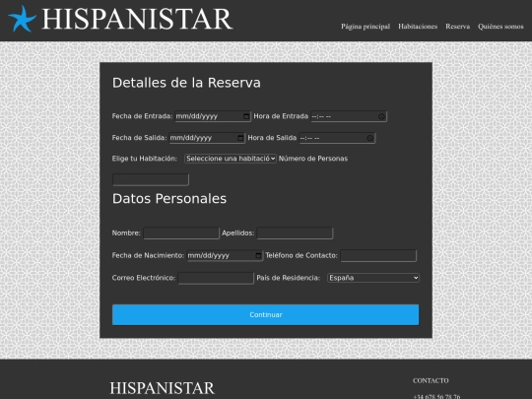Open clock picker for Hora de Salida

370,138
